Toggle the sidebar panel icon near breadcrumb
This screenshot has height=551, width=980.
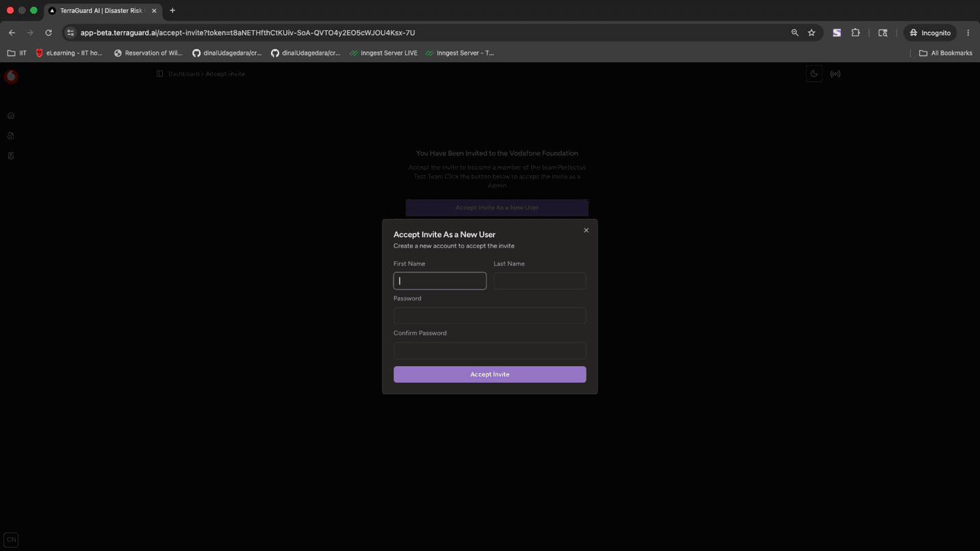point(159,74)
